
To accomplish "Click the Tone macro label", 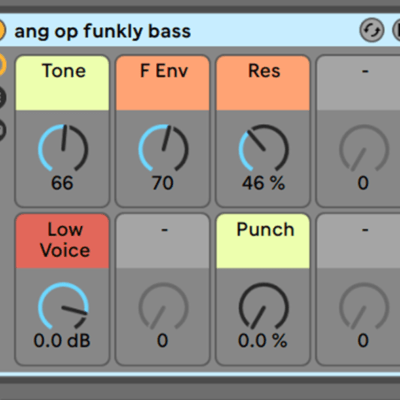I will (x=64, y=71).
